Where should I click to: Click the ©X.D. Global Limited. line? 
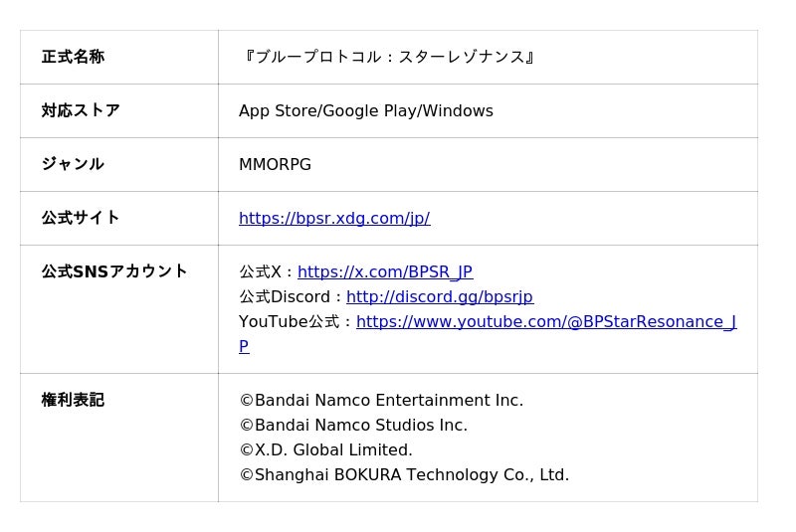pos(325,450)
